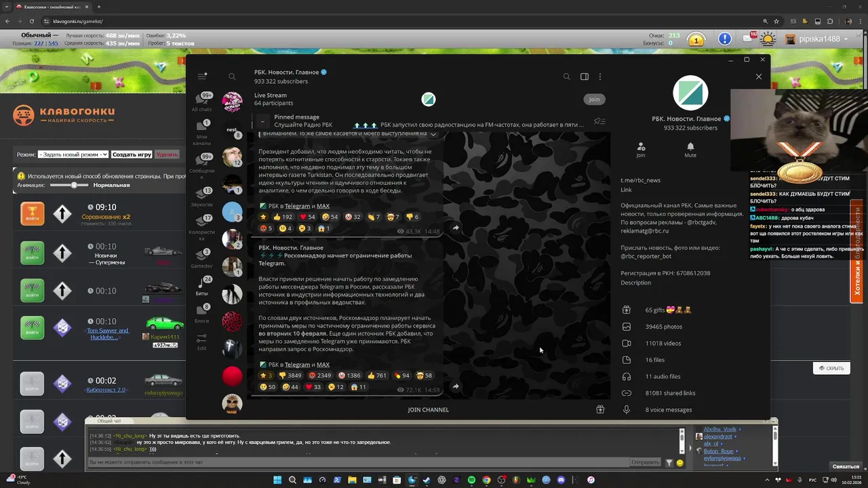
Task: Join the Новички — Супермены race
Action: [32, 253]
